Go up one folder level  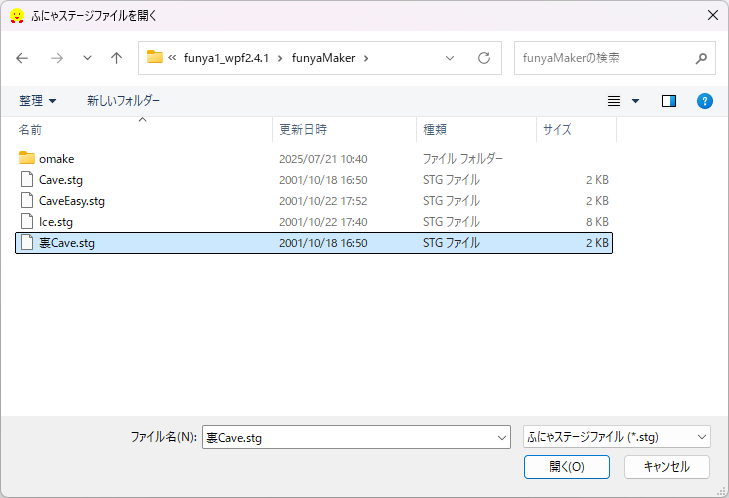point(116,58)
